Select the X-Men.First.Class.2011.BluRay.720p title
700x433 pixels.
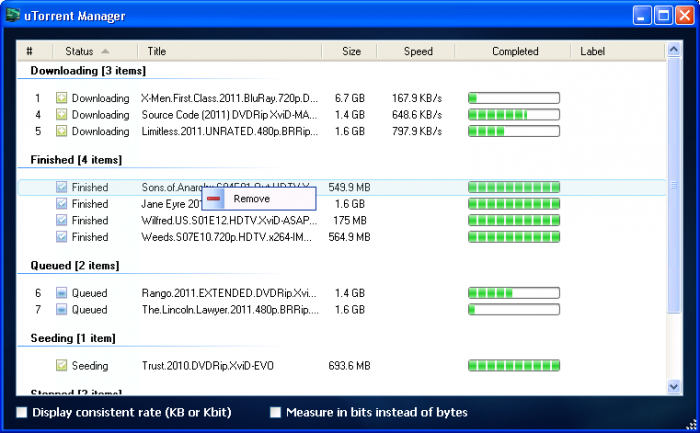click(x=229, y=98)
